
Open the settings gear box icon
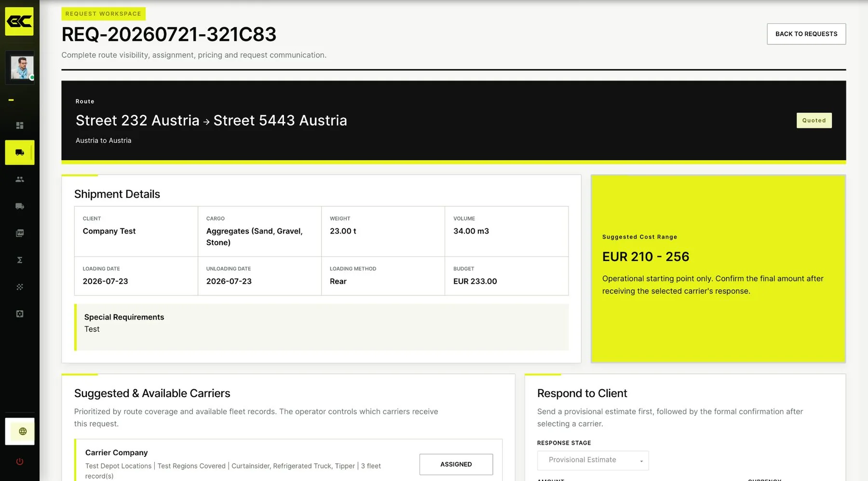click(x=20, y=314)
